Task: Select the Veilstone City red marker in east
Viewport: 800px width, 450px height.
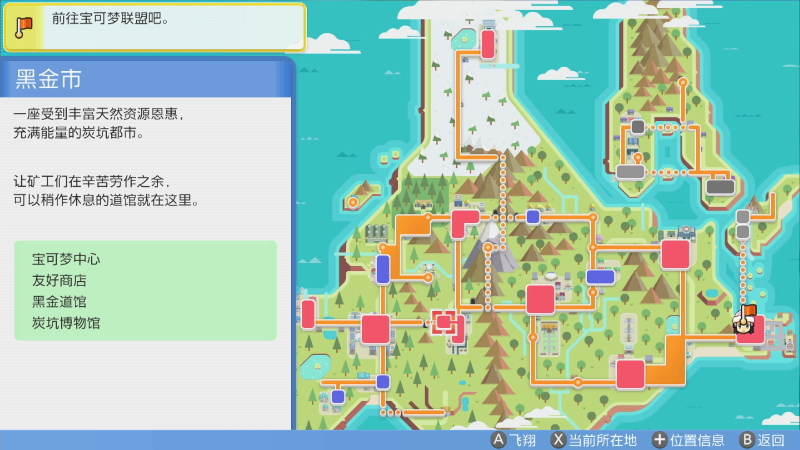Action: click(x=676, y=255)
